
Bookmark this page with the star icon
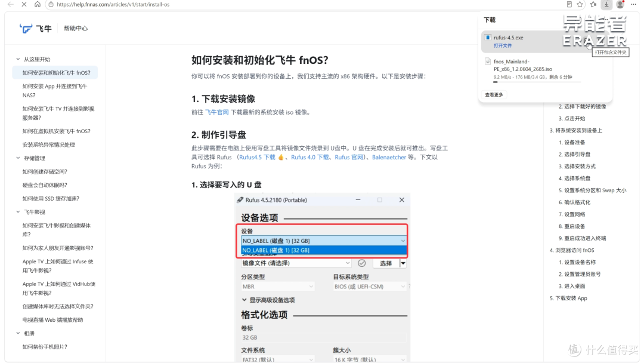pyautogui.click(x=580, y=4)
